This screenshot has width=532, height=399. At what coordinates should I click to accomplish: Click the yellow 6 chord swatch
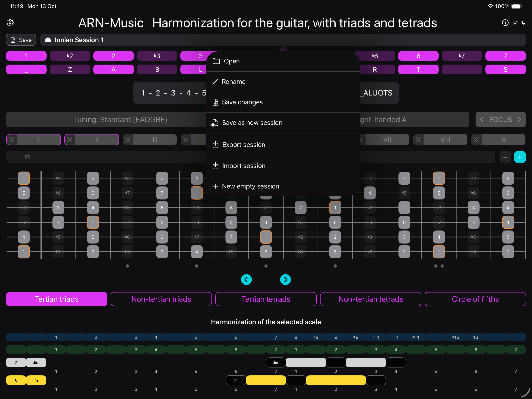coord(16,380)
